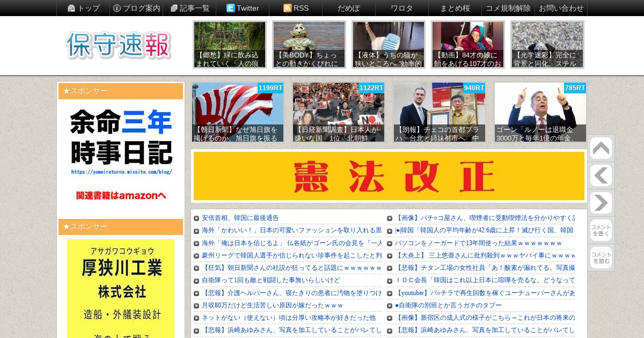Open the 1199RT 朝日新聞 旭日旗 article card
644x338 pixels.
[238, 112]
